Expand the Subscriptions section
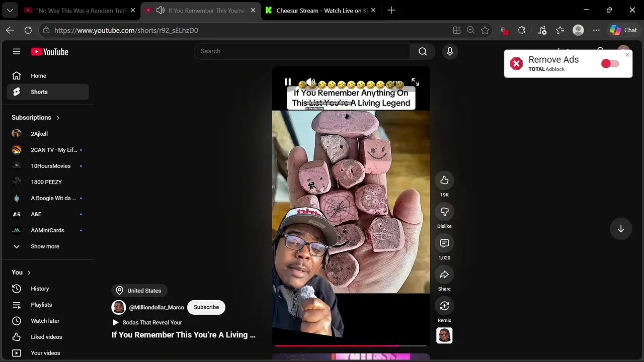Image resolution: width=644 pixels, height=362 pixels. point(35,118)
